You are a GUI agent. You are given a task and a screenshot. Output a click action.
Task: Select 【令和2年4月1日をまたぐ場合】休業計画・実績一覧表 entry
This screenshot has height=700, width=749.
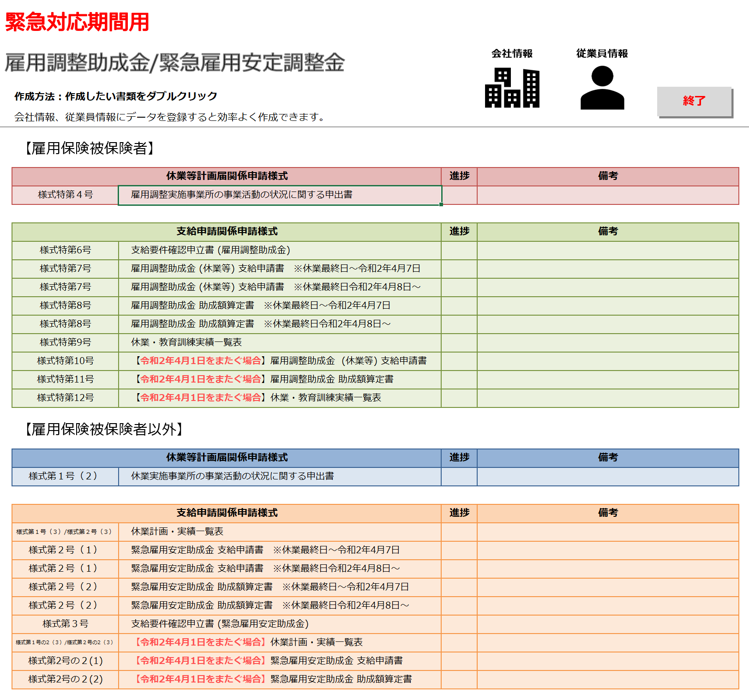tap(280, 643)
